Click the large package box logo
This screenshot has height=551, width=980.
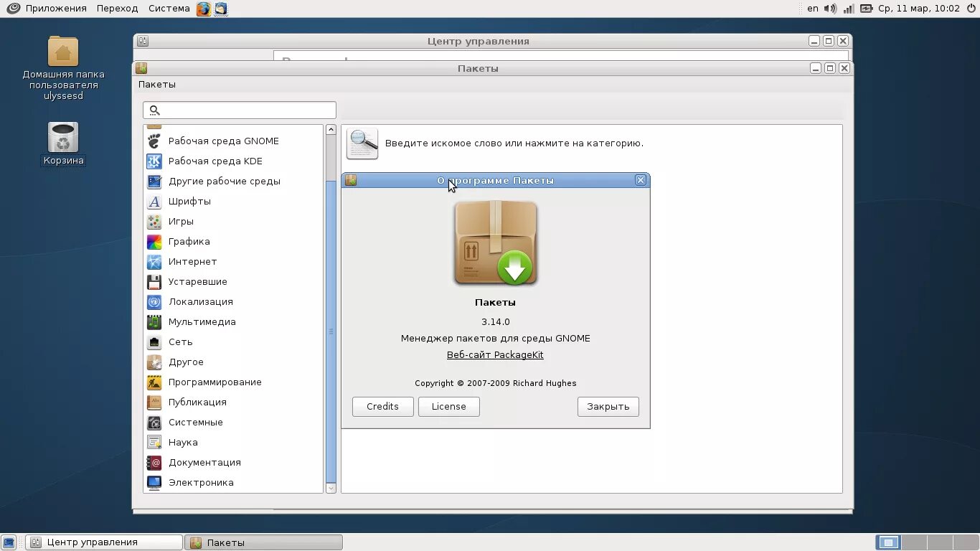496,243
